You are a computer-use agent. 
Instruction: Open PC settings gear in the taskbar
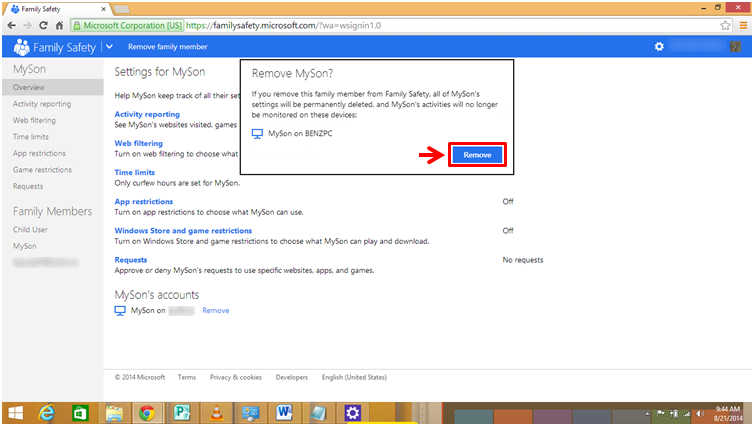[x=352, y=413]
